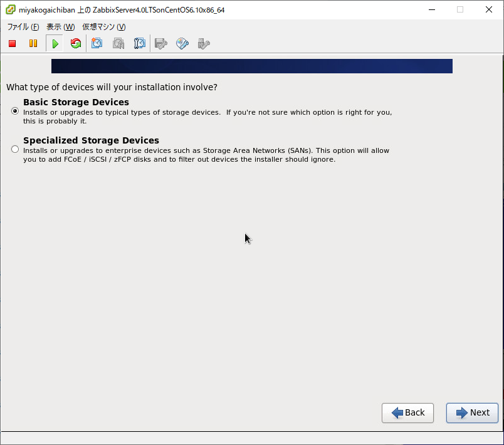Click the installation devices question text

click(112, 87)
